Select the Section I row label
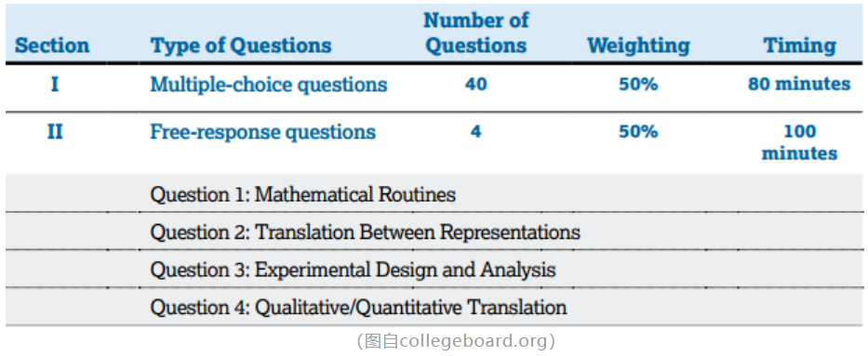868x356 pixels. pos(55,85)
